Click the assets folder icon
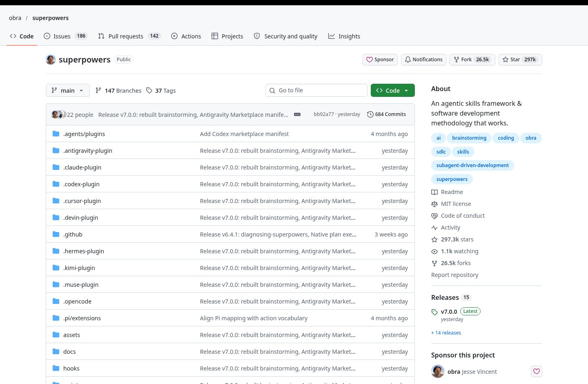This screenshot has width=588, height=384. (x=56, y=335)
